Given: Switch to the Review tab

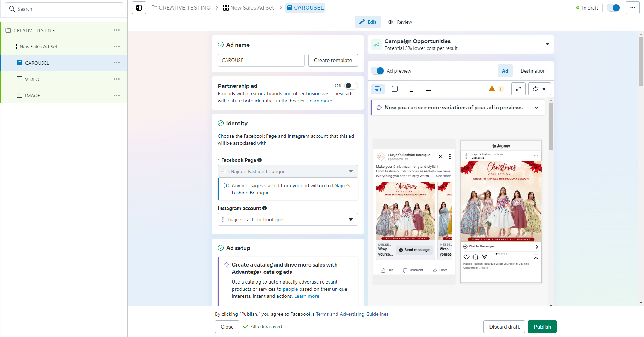Looking at the screenshot, I should point(400,22).
